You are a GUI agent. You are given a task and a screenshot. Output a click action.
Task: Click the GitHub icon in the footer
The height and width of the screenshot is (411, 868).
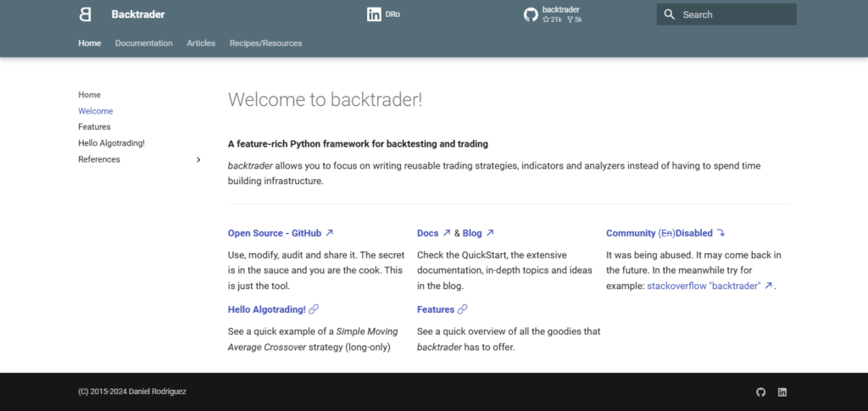[760, 392]
